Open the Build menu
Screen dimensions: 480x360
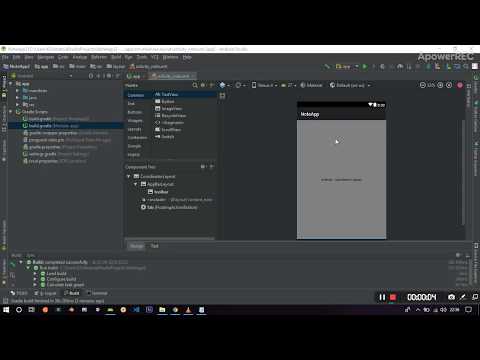(116, 57)
